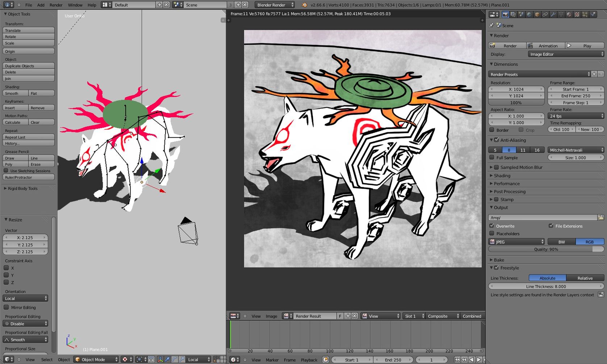Open the Texture properties checker tab
This screenshot has height=364, width=607.
[577, 14]
